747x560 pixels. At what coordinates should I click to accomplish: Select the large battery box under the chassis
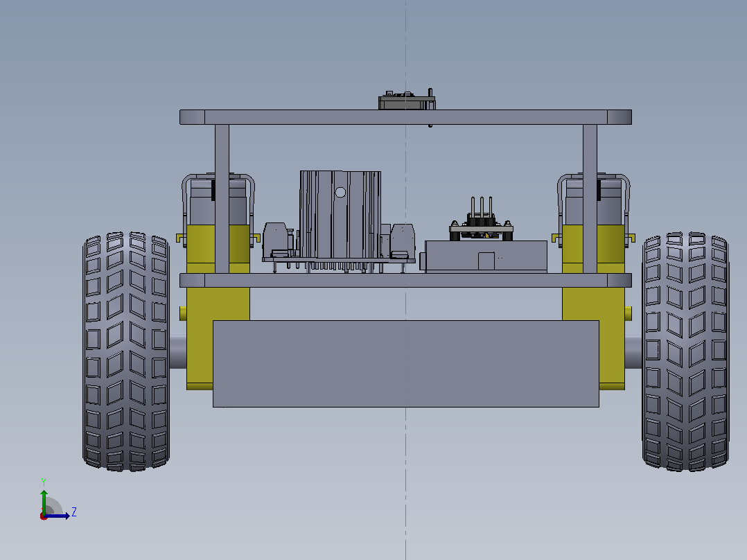click(405, 364)
